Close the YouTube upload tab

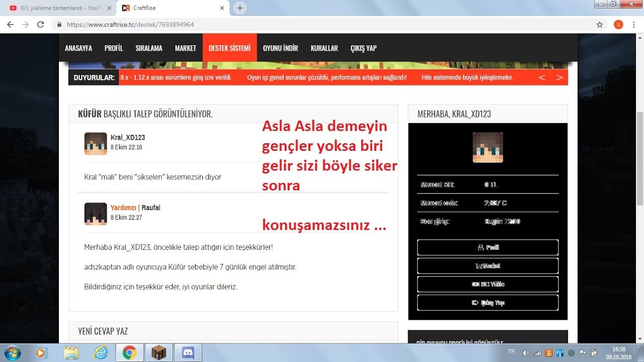(109, 8)
